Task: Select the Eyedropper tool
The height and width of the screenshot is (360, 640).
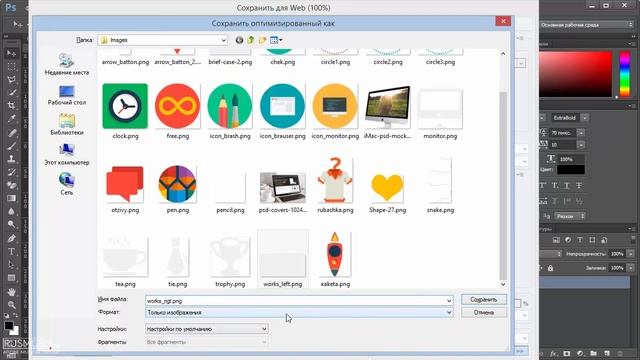Action: [11, 119]
